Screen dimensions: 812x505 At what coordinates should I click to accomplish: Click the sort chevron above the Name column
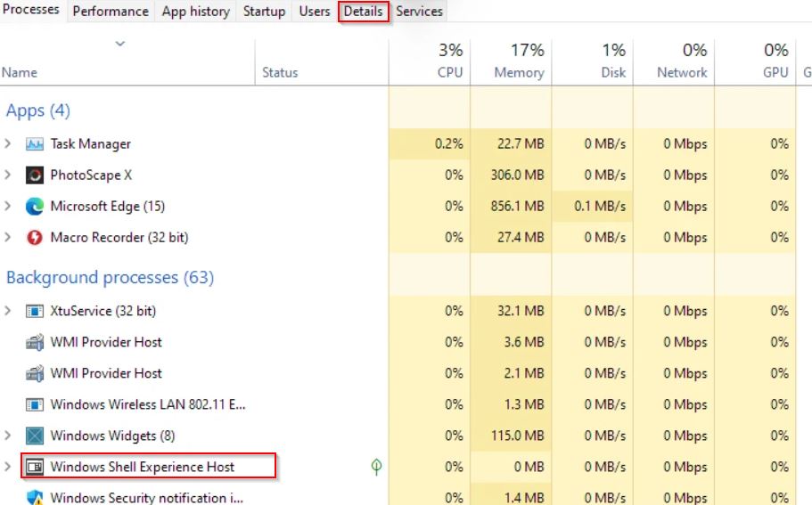click(x=120, y=44)
